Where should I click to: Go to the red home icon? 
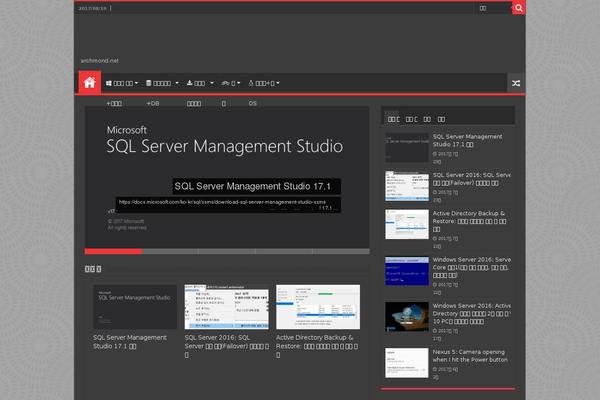90,82
